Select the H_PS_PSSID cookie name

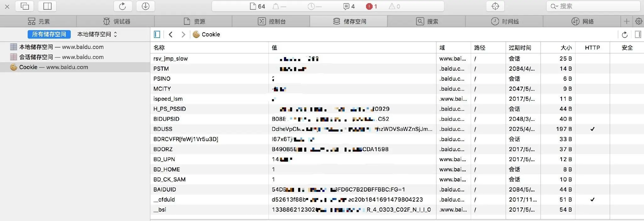click(x=169, y=109)
